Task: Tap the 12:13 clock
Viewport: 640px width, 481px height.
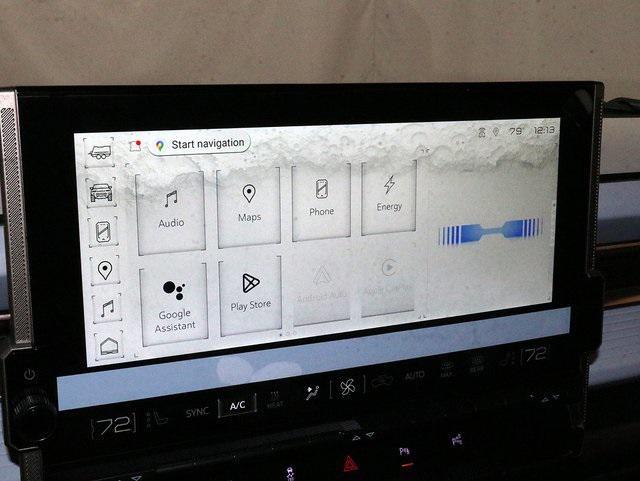Action: pyautogui.click(x=544, y=130)
